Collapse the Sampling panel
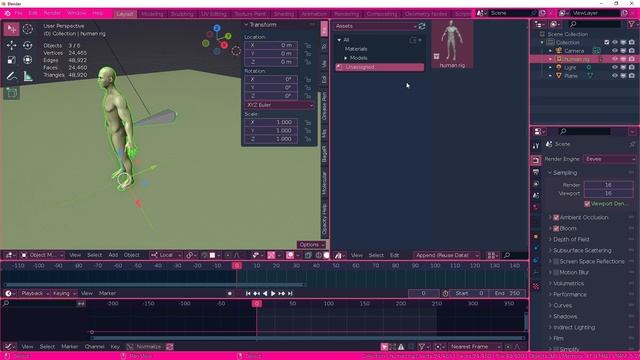Viewport: 640px width, 360px height. click(565, 173)
